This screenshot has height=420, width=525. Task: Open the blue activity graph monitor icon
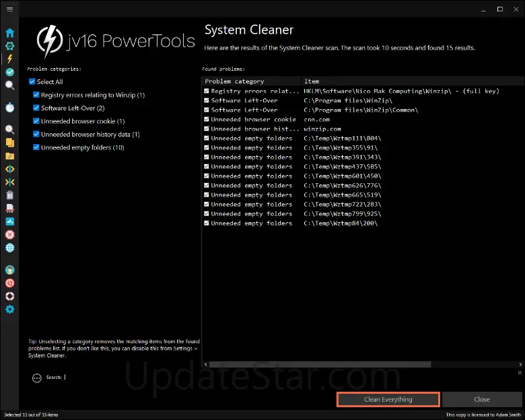(9, 221)
